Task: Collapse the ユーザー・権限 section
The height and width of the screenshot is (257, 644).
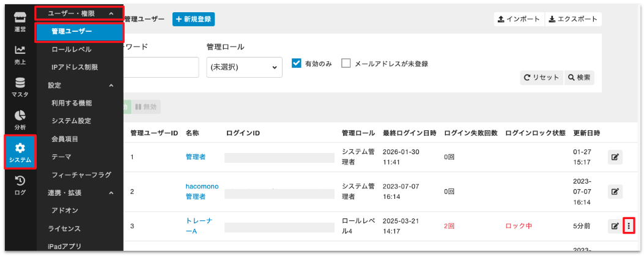Action: (x=111, y=13)
